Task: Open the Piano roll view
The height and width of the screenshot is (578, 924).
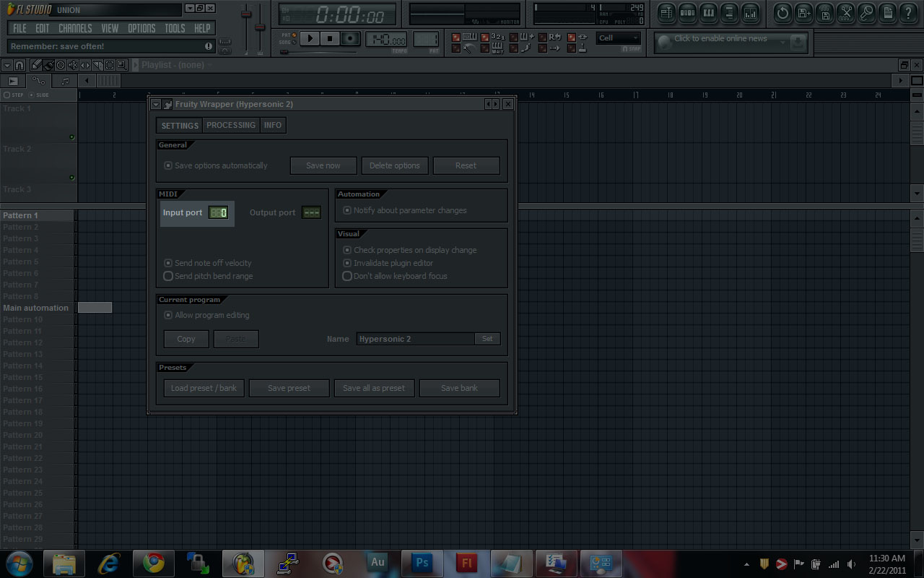Action: pyautogui.click(x=708, y=13)
